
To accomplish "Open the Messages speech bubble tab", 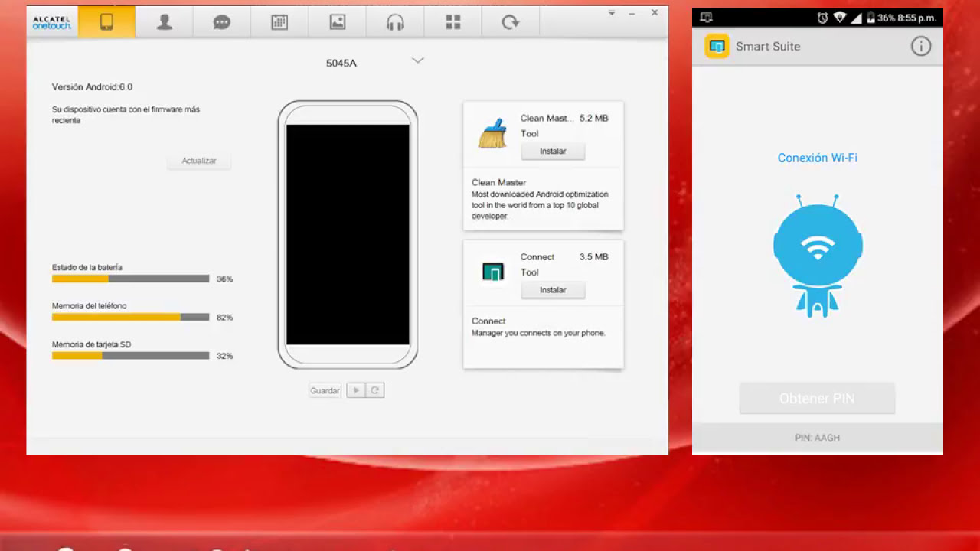I will pos(222,23).
